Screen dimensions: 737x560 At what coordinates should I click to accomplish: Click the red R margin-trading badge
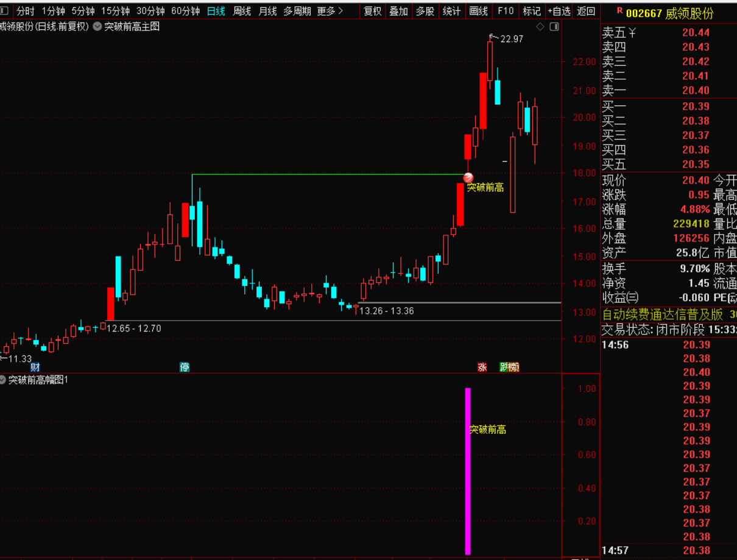point(619,11)
